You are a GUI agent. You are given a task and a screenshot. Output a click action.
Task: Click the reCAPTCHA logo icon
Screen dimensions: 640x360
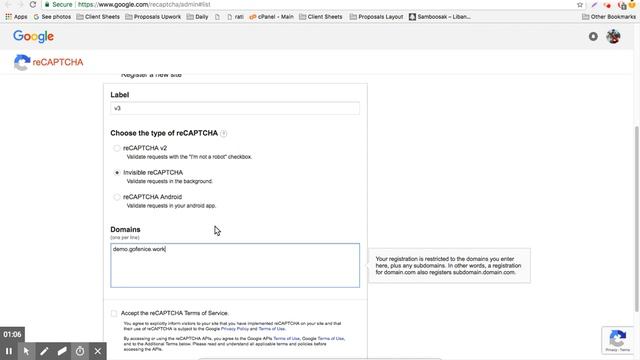click(22, 62)
